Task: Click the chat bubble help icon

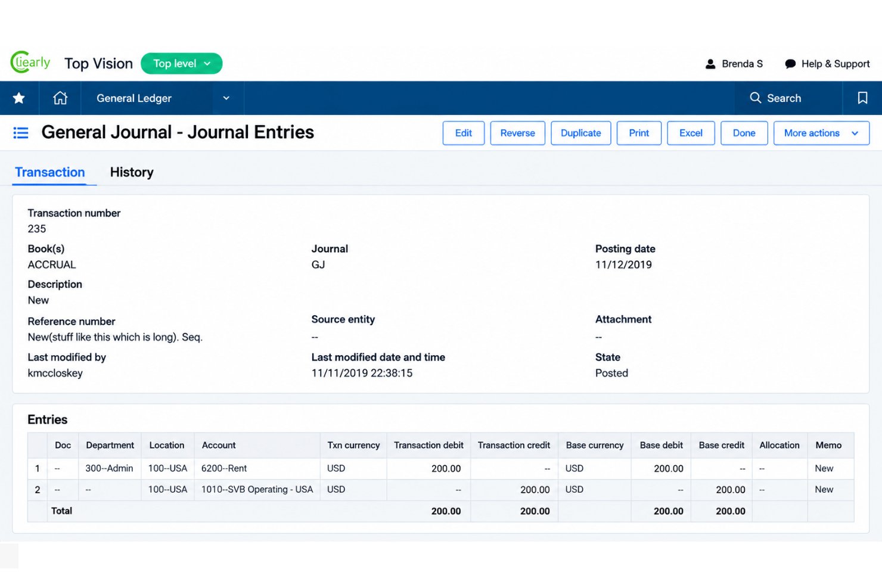Action: (790, 64)
